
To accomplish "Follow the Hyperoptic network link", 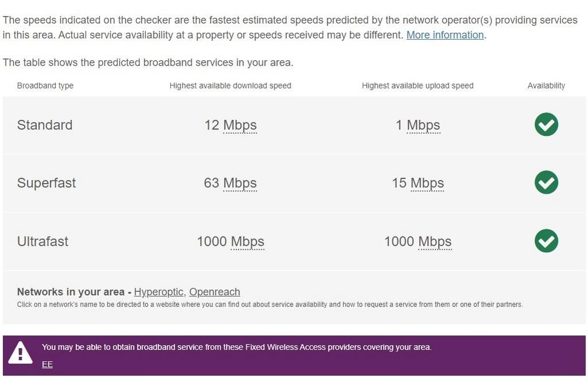I will (158, 292).
